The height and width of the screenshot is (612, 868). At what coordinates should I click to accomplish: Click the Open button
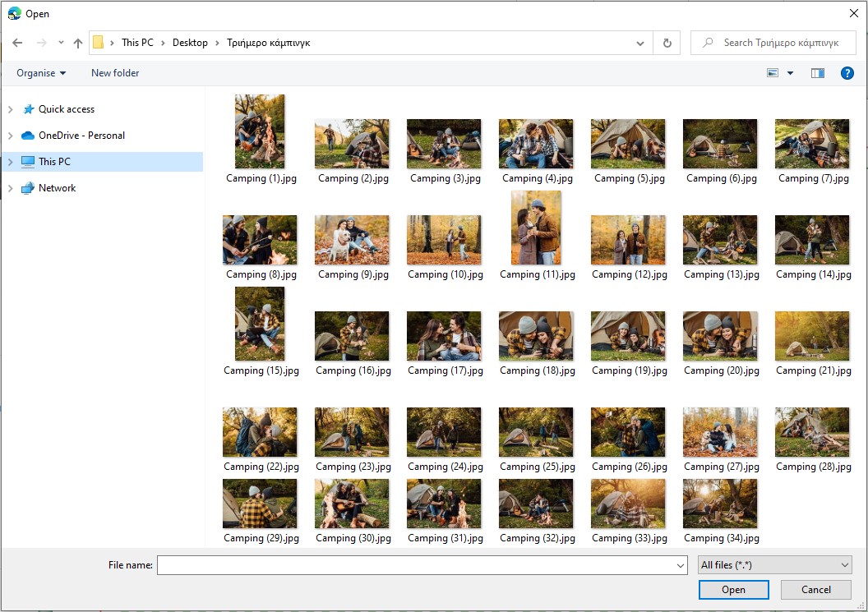[x=733, y=590]
